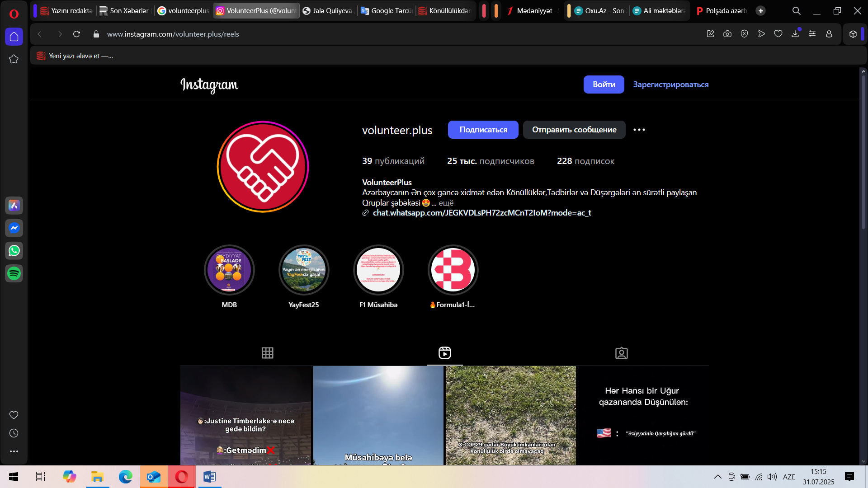Open the Opera account profile icon
Viewport: 868px width, 488px height.
[829, 34]
